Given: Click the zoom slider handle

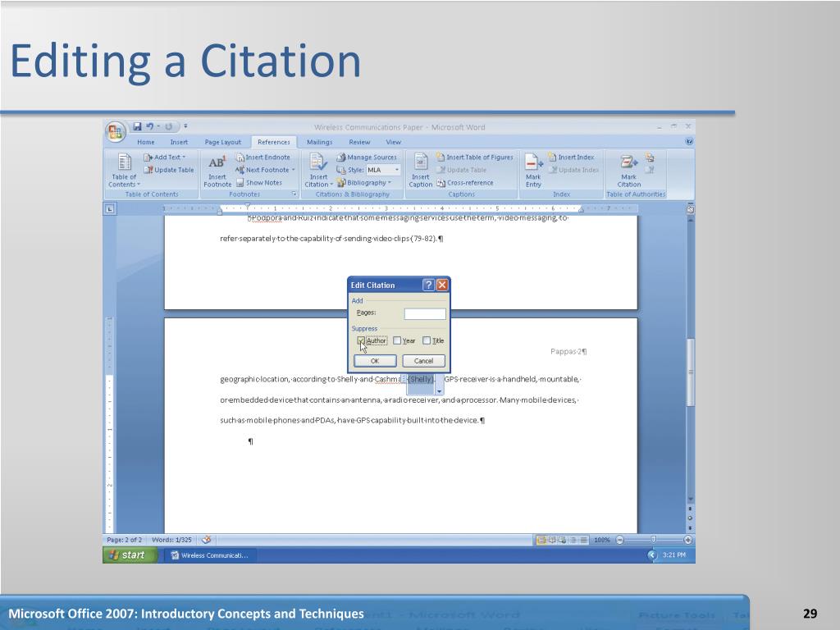Looking at the screenshot, I should 653,540.
